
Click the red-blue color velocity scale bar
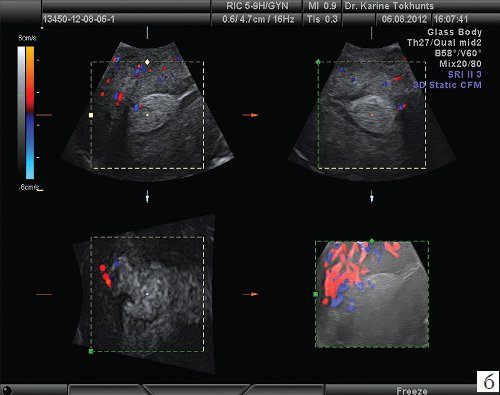30,113
